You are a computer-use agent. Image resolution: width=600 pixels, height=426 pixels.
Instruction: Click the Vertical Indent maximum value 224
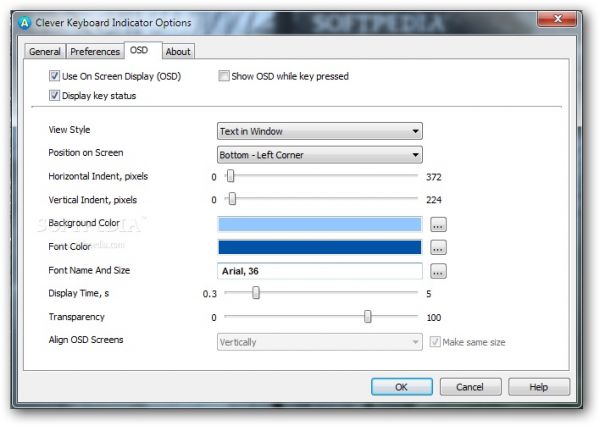click(434, 200)
